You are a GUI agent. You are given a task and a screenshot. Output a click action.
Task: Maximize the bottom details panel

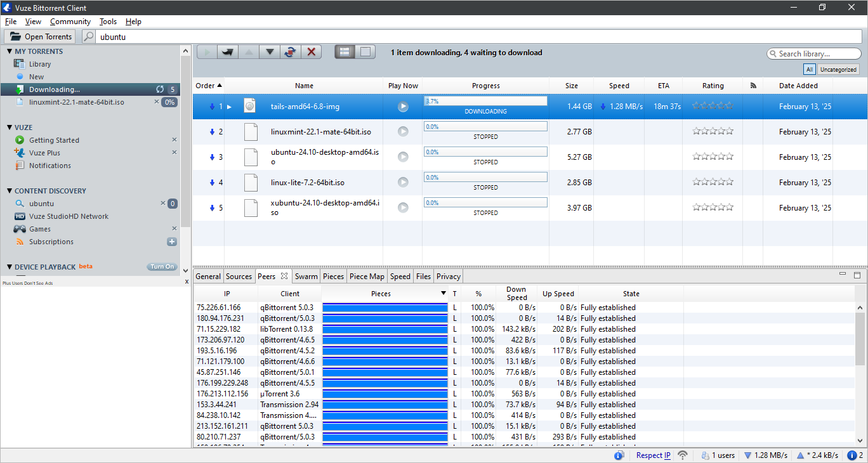(x=857, y=275)
